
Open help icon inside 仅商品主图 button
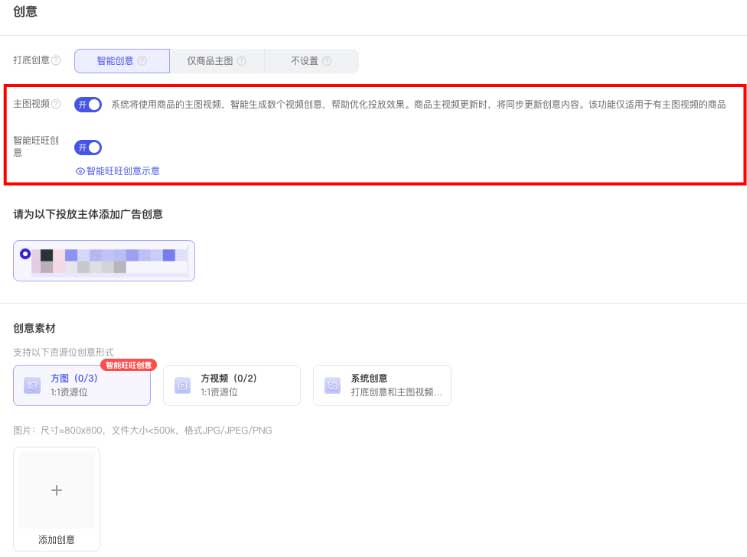[242, 61]
